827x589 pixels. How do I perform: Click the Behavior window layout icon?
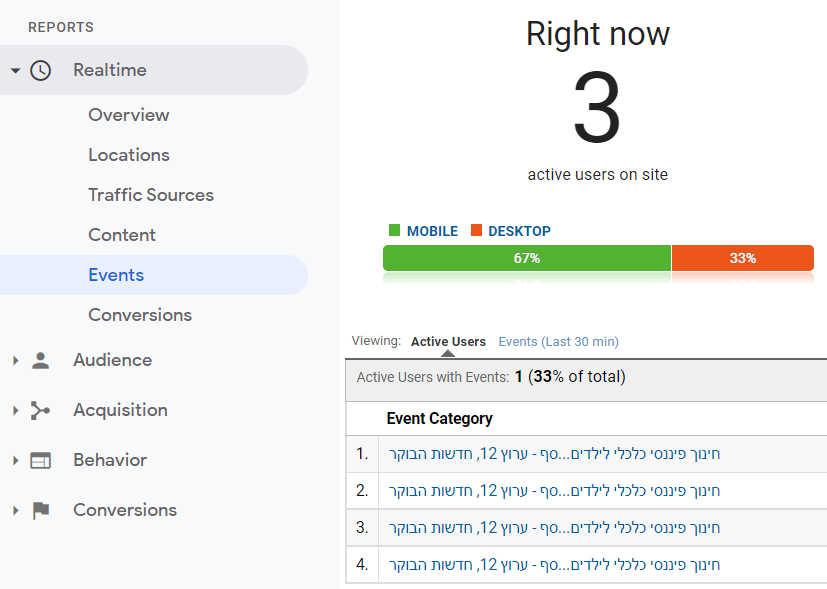[x=41, y=460]
